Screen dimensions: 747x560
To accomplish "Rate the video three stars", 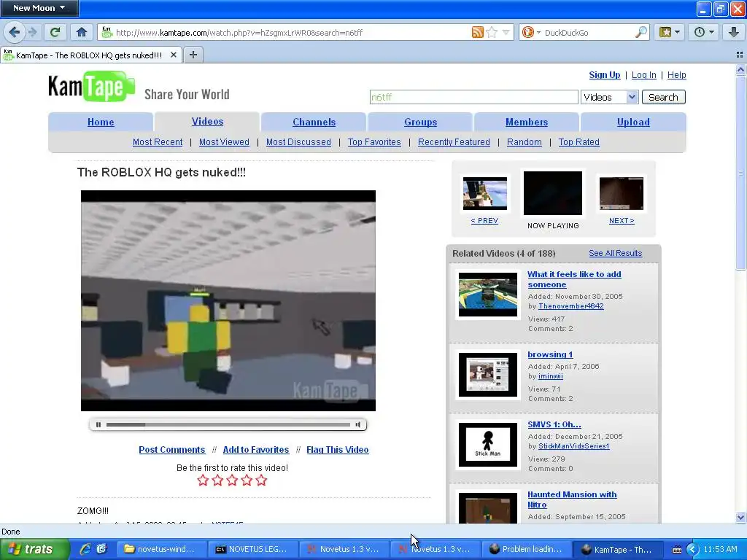I will click(232, 480).
